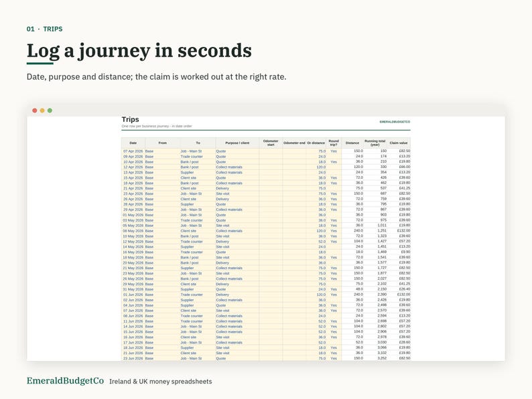Click the Purpose / client column header
Image resolution: width=532 pixels, height=399 pixels.
(x=237, y=143)
